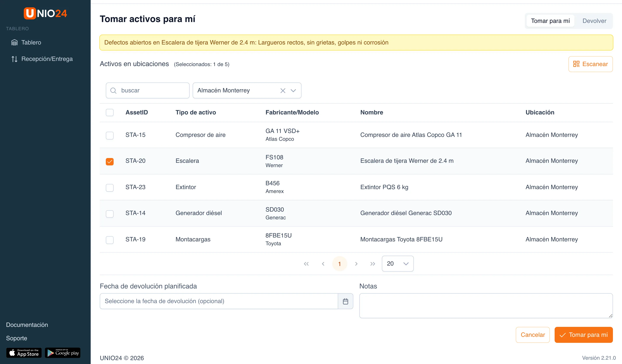
Task: Clear the Almacén Monterrey location filter
Action: coord(283,90)
